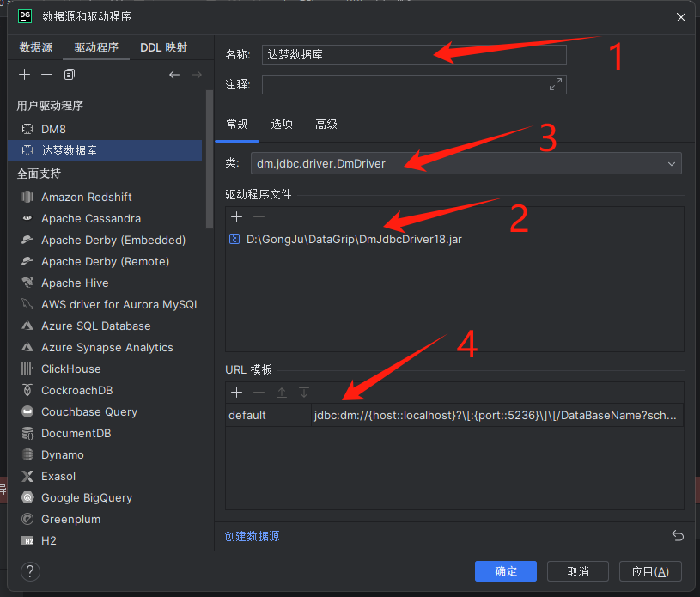Switch to the 高级 tab
700x597 pixels.
pyautogui.click(x=326, y=124)
